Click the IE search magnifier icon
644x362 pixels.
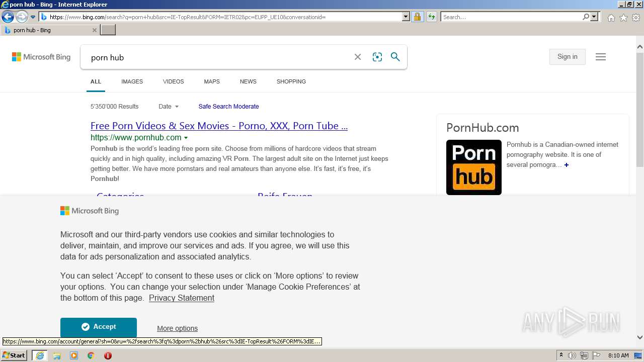[586, 17]
